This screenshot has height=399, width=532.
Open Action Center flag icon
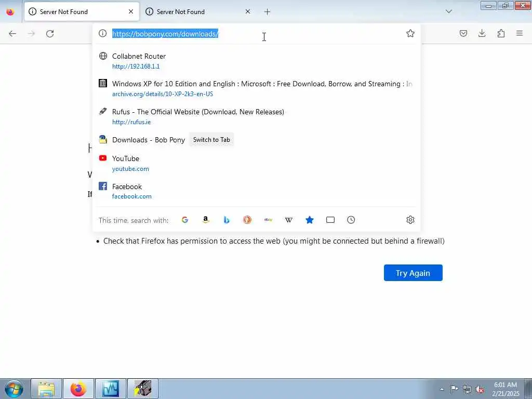454,389
